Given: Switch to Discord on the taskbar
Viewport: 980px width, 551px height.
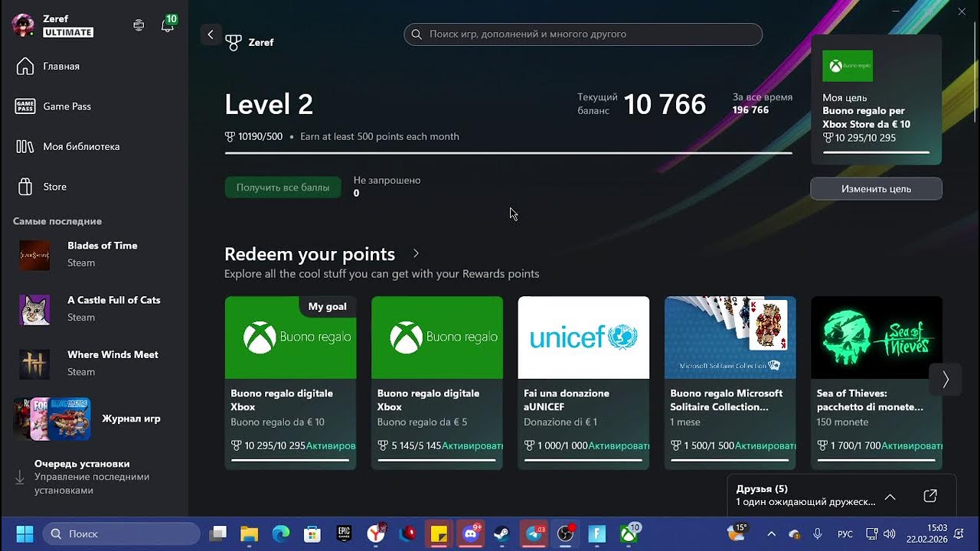Looking at the screenshot, I should (470, 533).
